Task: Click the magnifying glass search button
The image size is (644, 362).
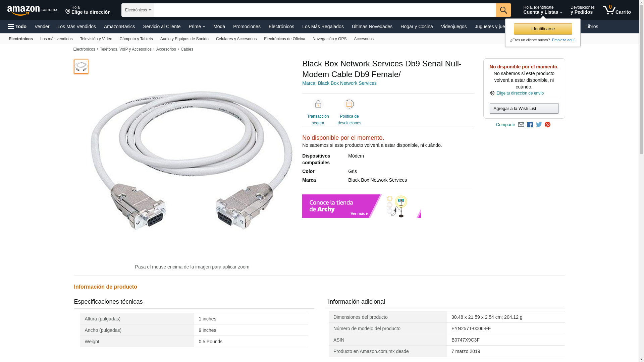Action: click(x=503, y=10)
